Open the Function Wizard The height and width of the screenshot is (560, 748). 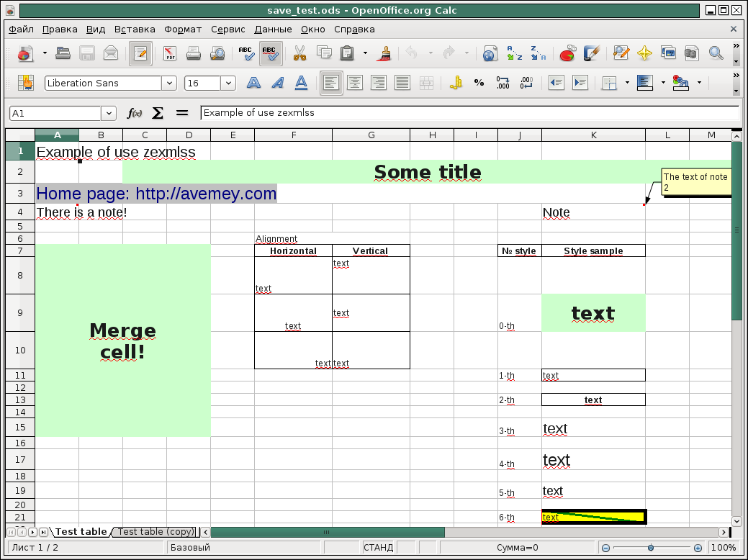134,113
